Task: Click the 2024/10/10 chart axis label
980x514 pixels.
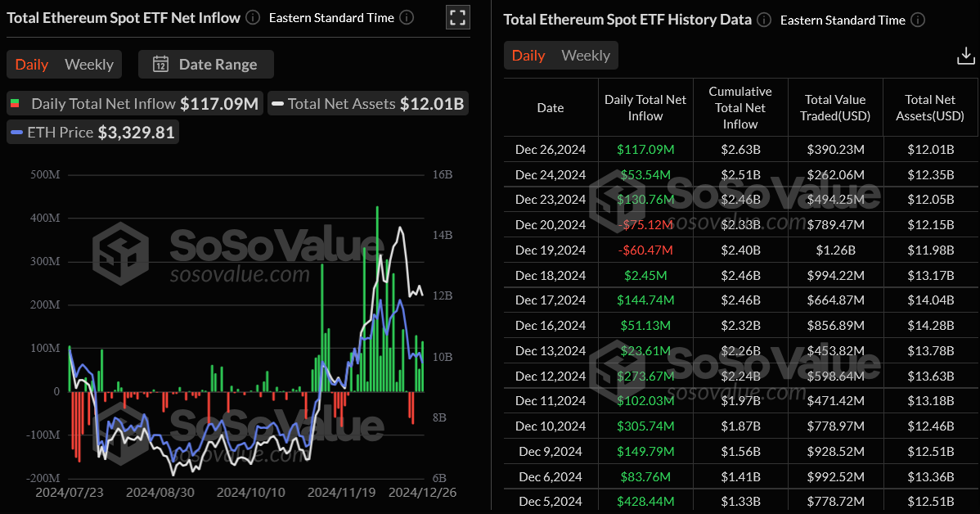Action: (250, 493)
